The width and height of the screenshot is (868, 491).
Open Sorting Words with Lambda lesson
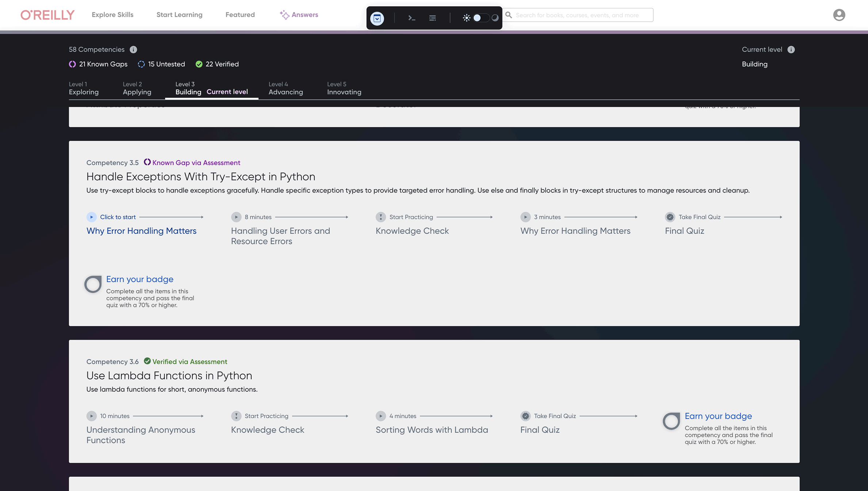(432, 430)
